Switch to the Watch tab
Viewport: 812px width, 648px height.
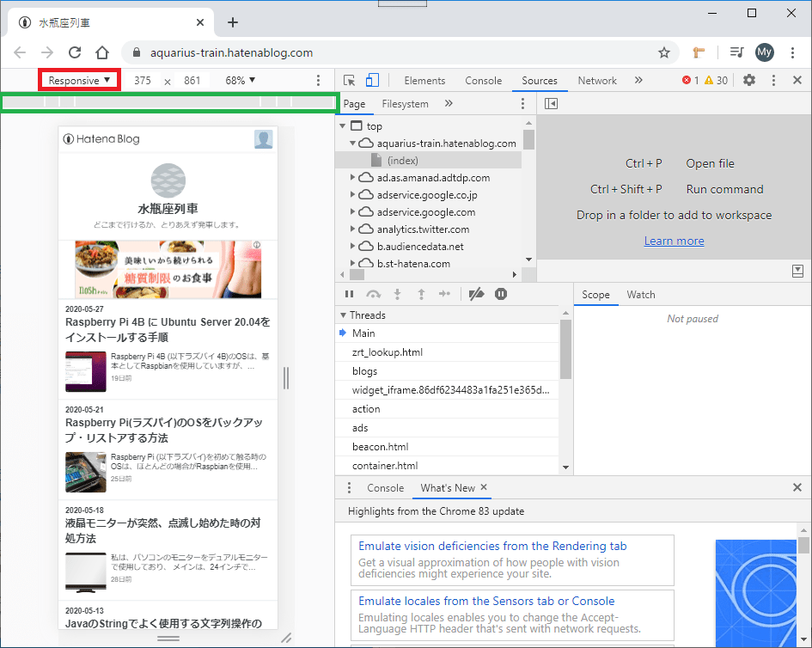pos(641,295)
